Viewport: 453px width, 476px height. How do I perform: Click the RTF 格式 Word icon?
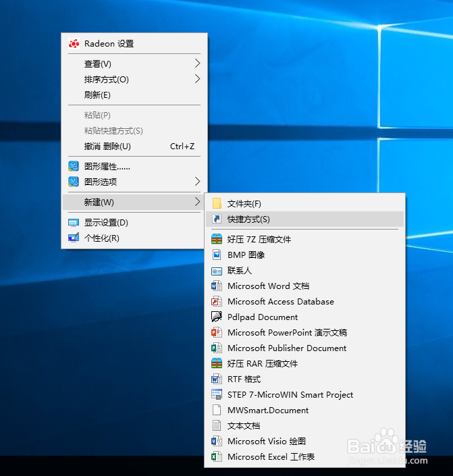click(x=217, y=379)
